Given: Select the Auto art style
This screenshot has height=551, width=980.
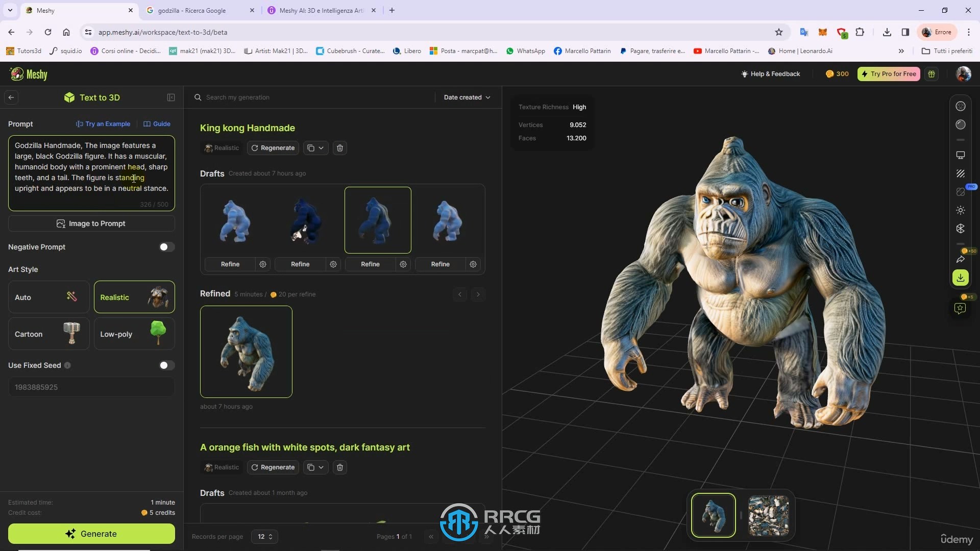Looking at the screenshot, I should 49,297.
